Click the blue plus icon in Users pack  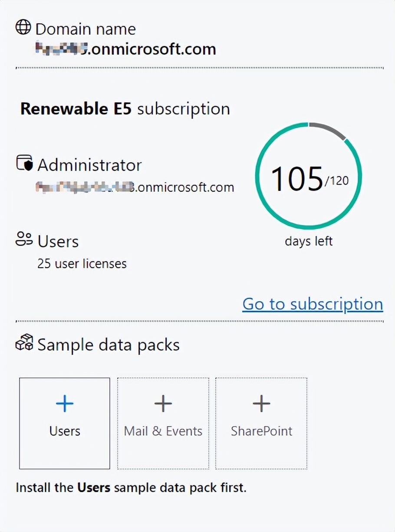pyautogui.click(x=65, y=404)
